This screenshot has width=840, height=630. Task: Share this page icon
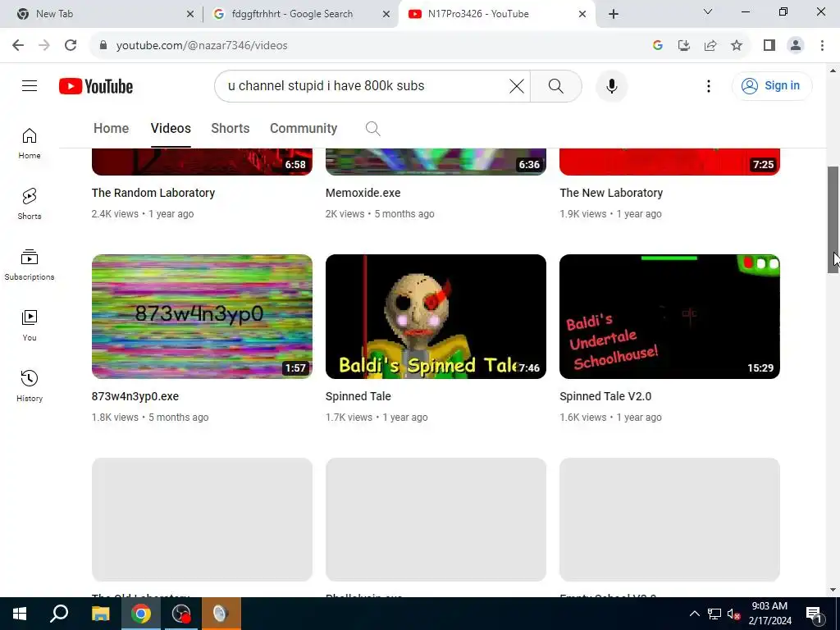[710, 45]
